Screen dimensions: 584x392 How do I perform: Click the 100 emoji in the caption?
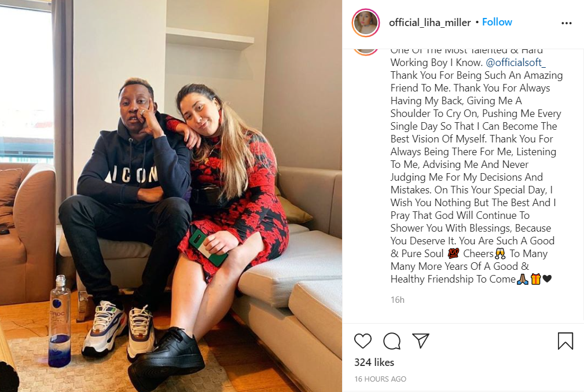(453, 254)
